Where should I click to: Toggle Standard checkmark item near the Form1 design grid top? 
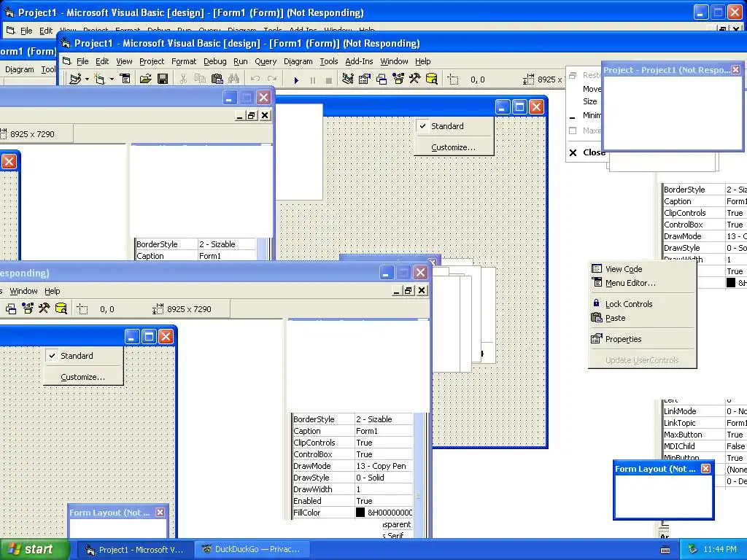(454, 126)
